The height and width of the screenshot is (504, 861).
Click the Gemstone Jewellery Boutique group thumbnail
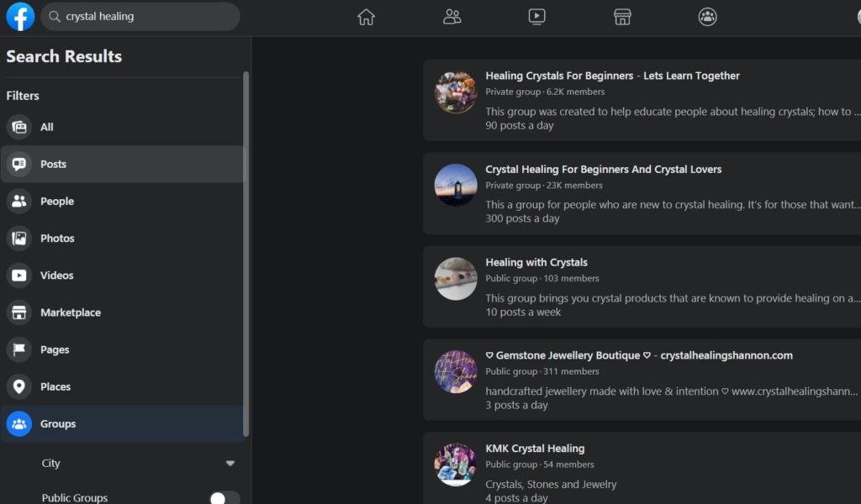pyautogui.click(x=455, y=371)
